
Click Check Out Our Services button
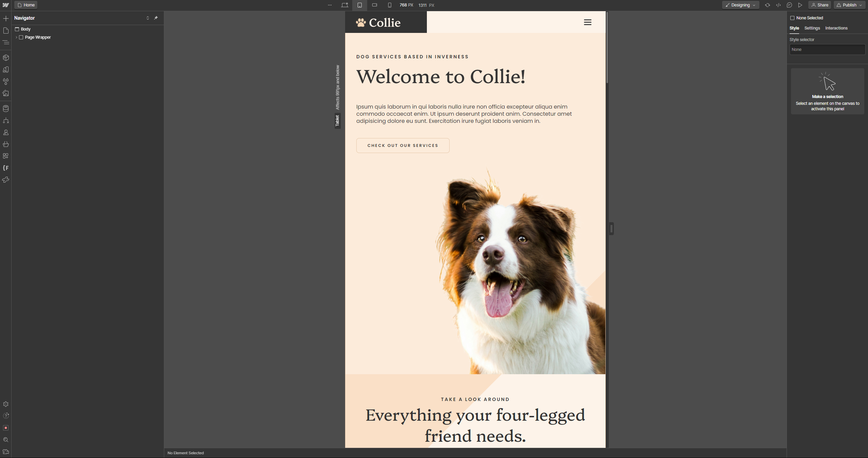tap(403, 146)
